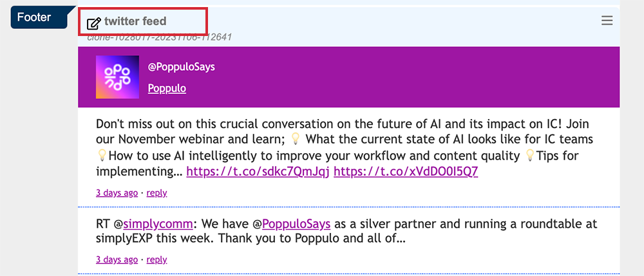The image size is (644, 276).
Task: Open the Poppulo profile link
Action: tap(167, 88)
